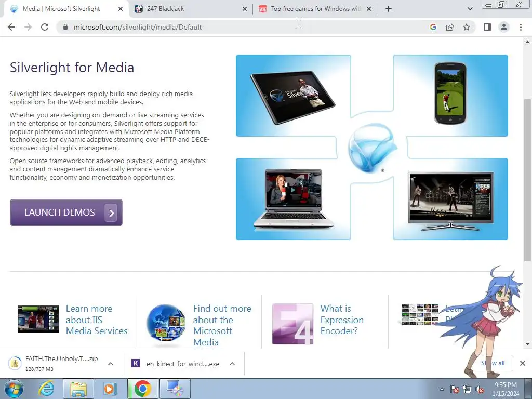Click the central Silverlight logo
This screenshot has width=532, height=399.
tap(372, 148)
